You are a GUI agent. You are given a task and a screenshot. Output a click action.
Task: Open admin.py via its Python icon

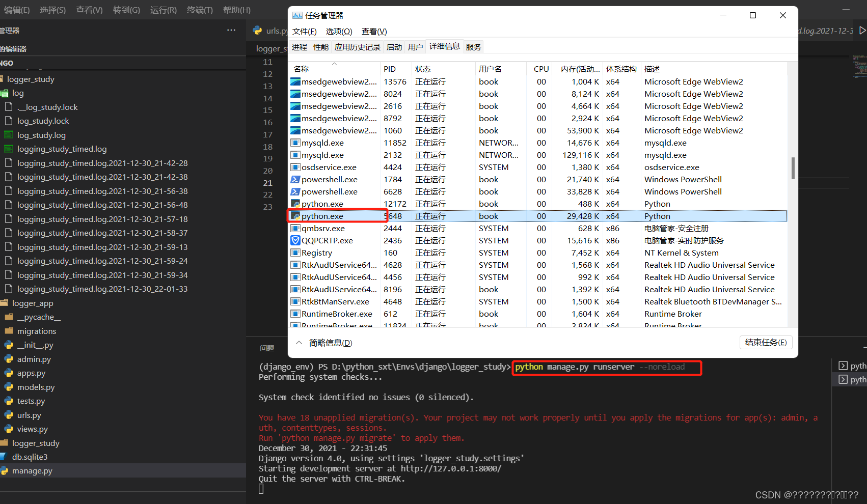coord(9,359)
